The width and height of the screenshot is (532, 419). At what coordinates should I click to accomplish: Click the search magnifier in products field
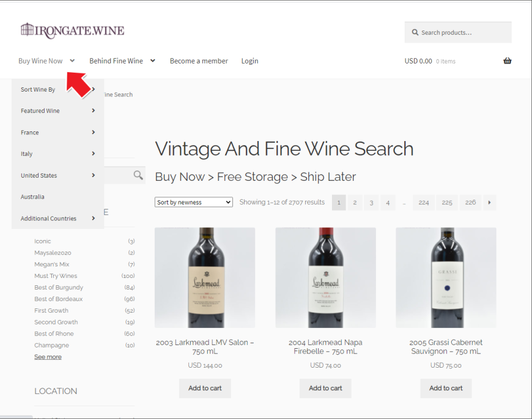415,32
